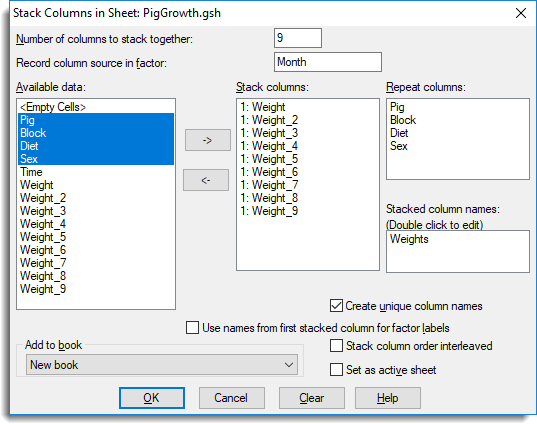537x424 pixels.
Task: Select Weight_9 in Available data list
Action: point(96,289)
